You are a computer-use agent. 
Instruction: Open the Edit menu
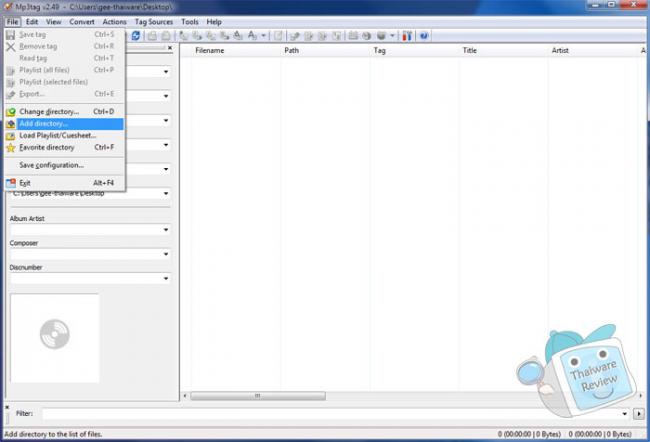(32, 22)
